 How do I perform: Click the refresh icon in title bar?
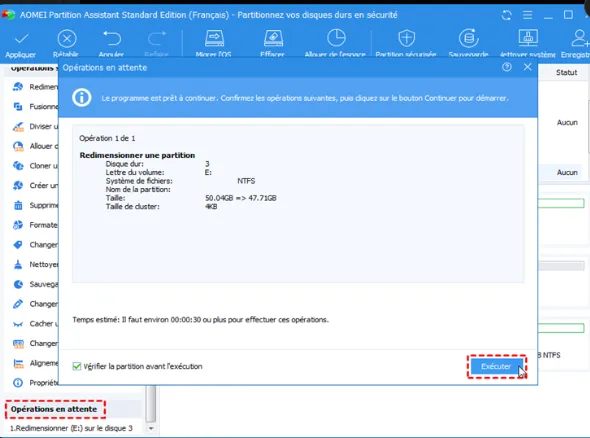506,15
